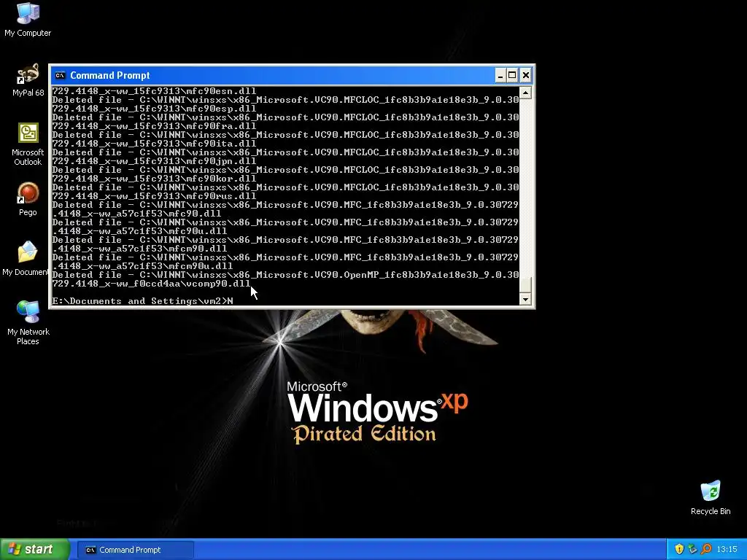The height and width of the screenshot is (560, 747).
Task: Close the Command Prompt window
Action: click(x=525, y=75)
